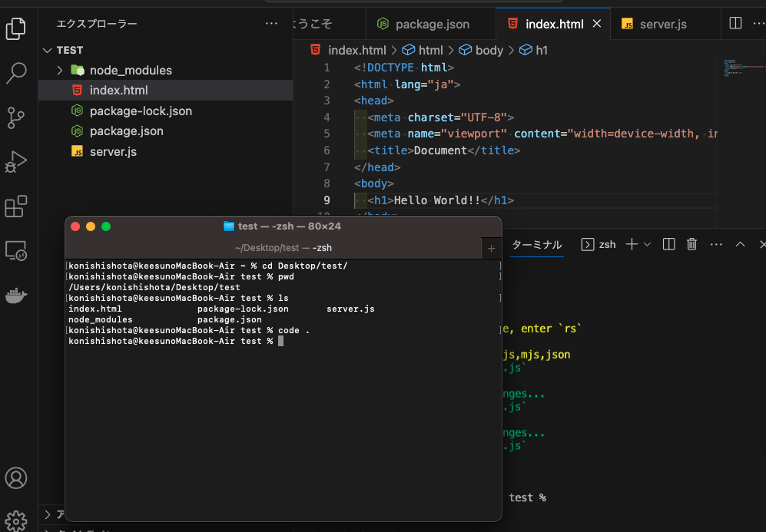The image size is (766, 532).
Task: Click the Terminal window title bar text
Action: pos(289,226)
